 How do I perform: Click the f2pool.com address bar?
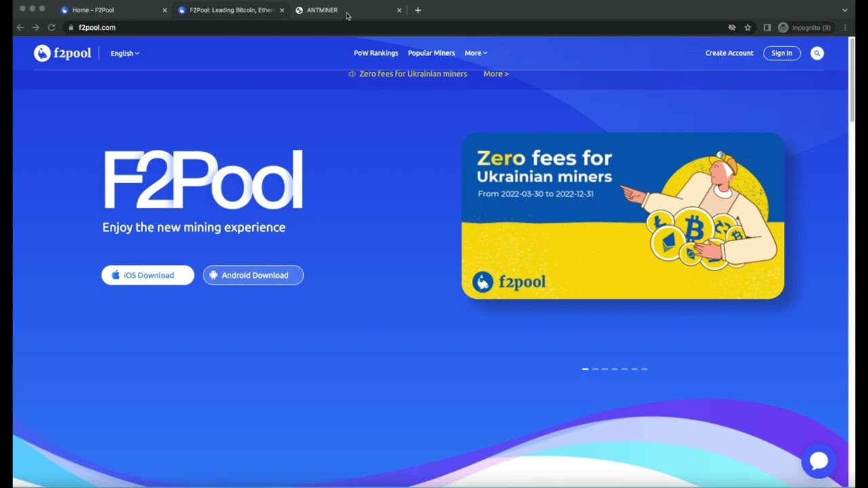(393, 28)
